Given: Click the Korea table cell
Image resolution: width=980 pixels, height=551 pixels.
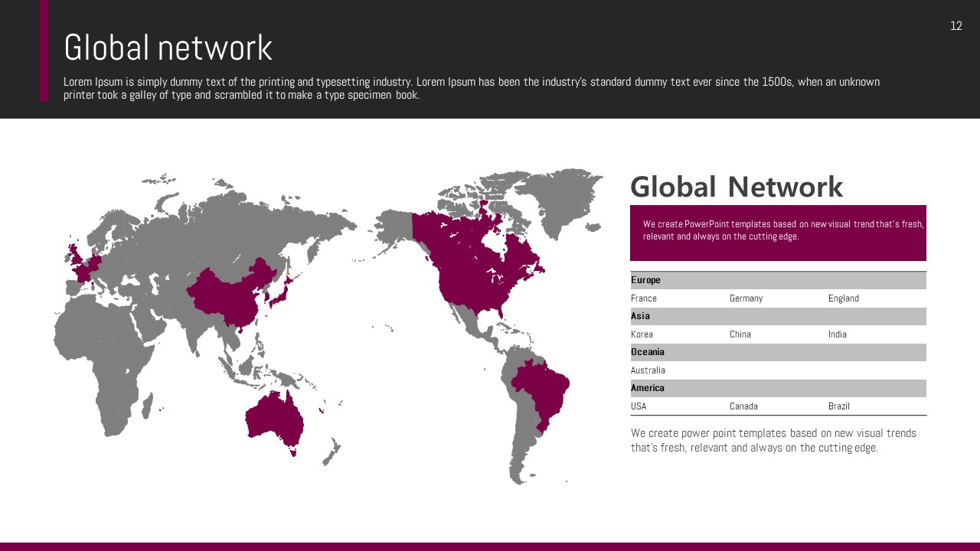Looking at the screenshot, I should 642,334.
